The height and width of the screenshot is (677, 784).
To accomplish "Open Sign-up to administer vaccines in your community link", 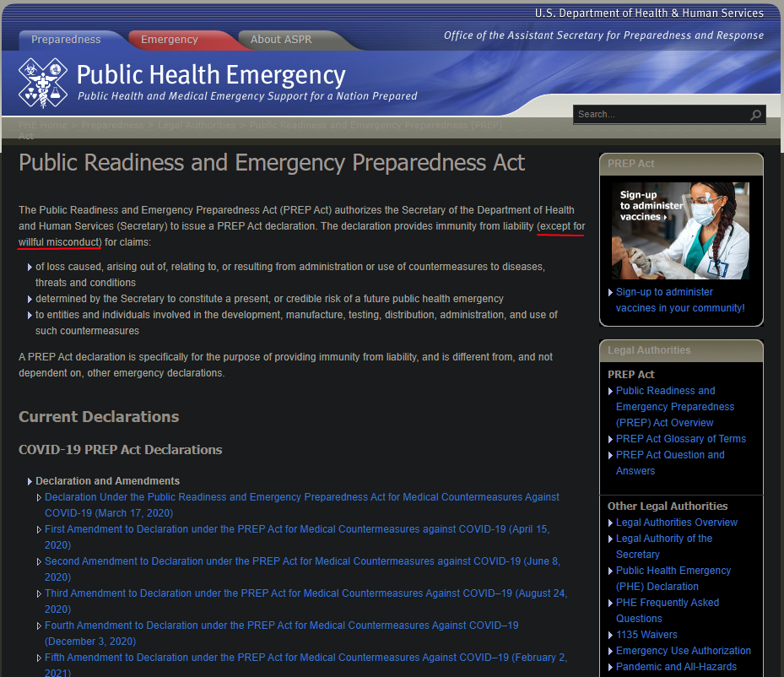I will coord(680,300).
